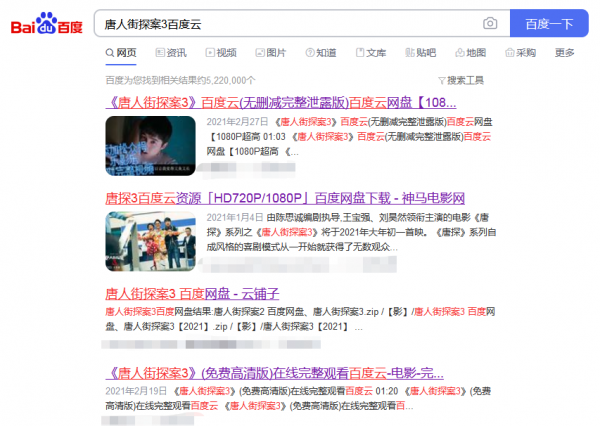The image size is (600, 426).
Task: Open result 唐人街探案3 百度网盘 - 云铺子
Action: tap(192, 294)
